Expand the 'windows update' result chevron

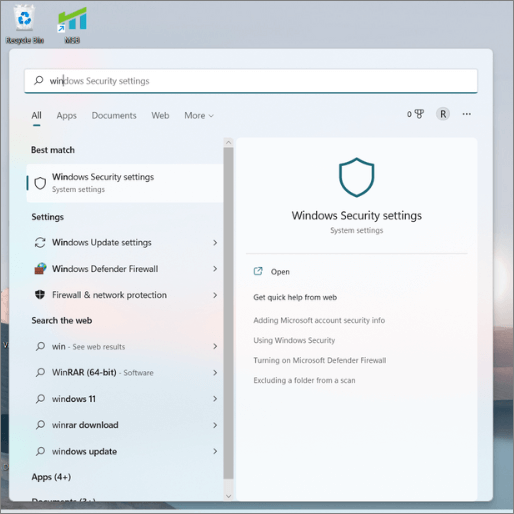tap(215, 451)
